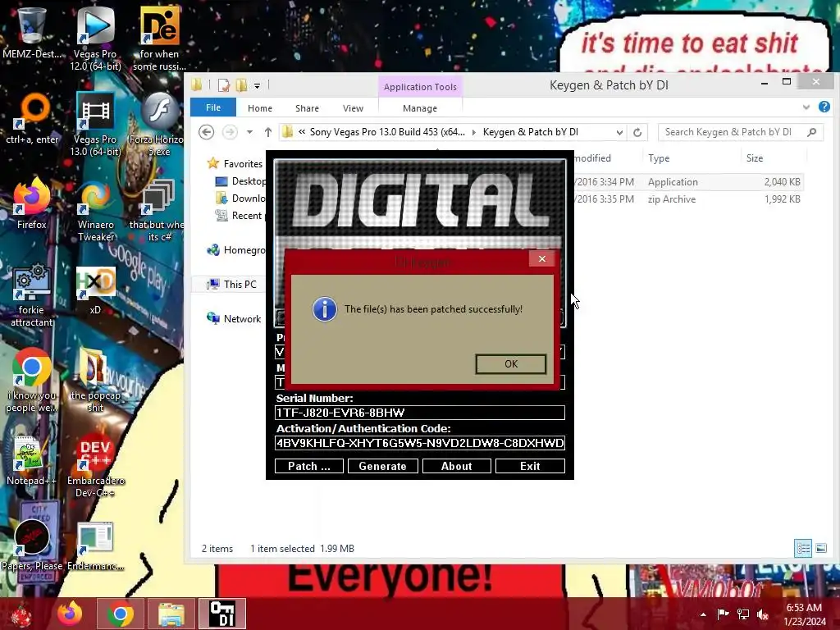Close the patched successfully dialog
This screenshot has width=840, height=630.
point(542,258)
